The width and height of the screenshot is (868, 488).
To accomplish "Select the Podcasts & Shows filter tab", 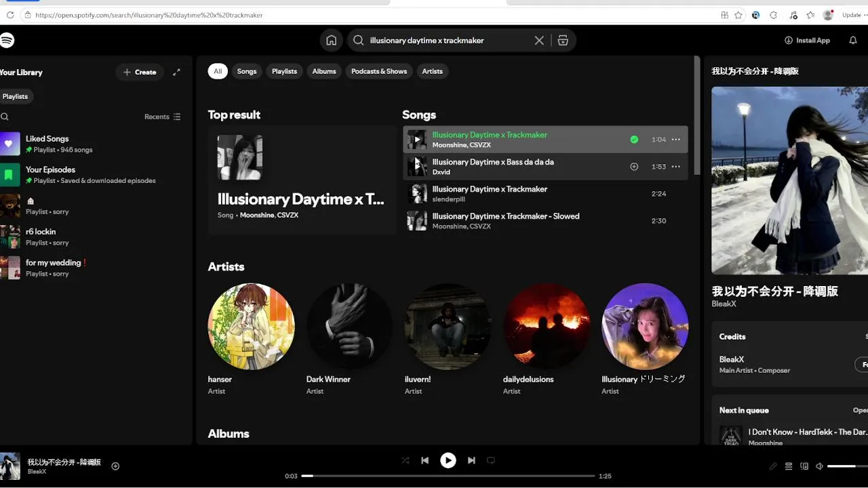I will (379, 71).
